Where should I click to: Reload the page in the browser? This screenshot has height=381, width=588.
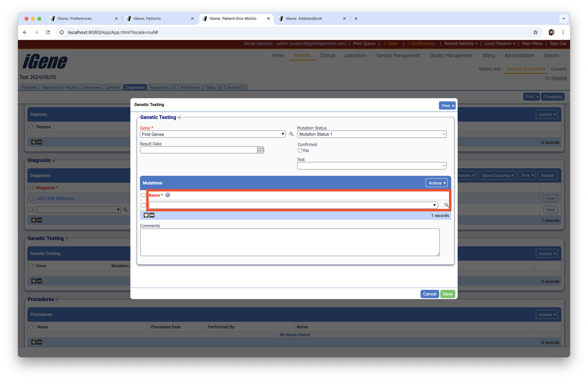48,32
